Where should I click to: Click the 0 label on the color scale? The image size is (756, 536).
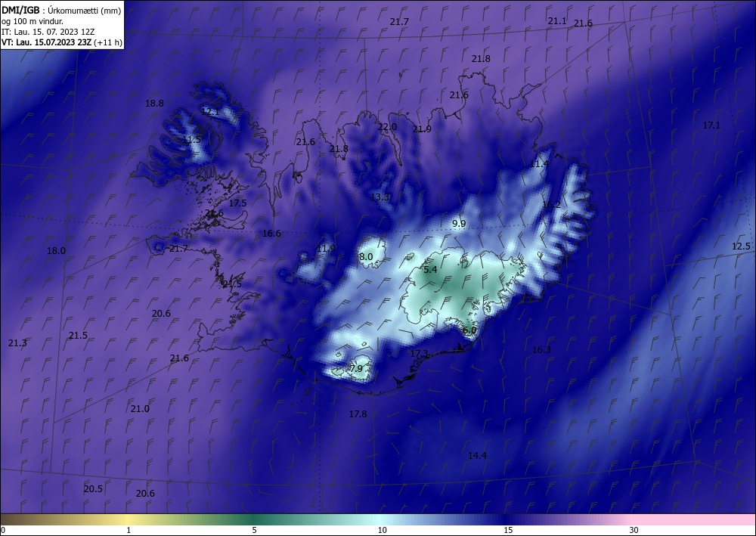pyautogui.click(x=3, y=530)
